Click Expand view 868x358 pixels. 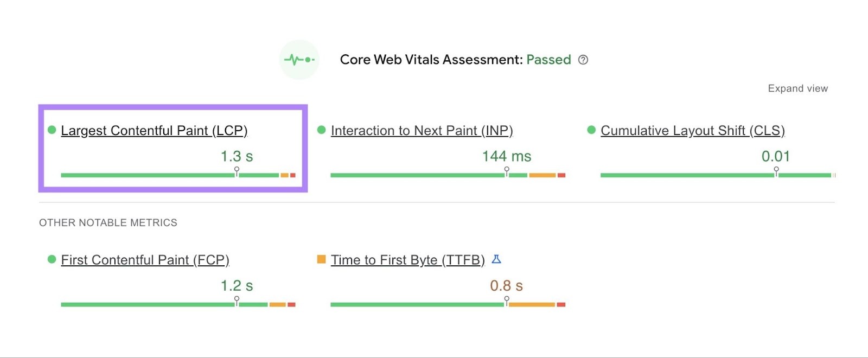(x=797, y=88)
